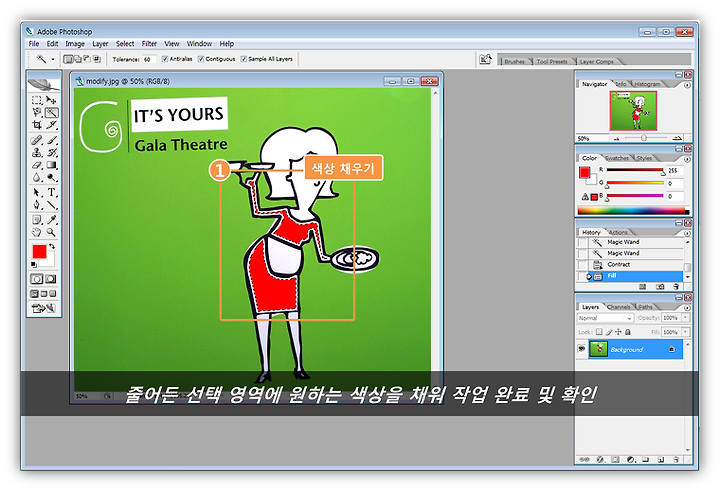Toggle lock all padlock in Layers
720x491 pixels.
(628, 332)
